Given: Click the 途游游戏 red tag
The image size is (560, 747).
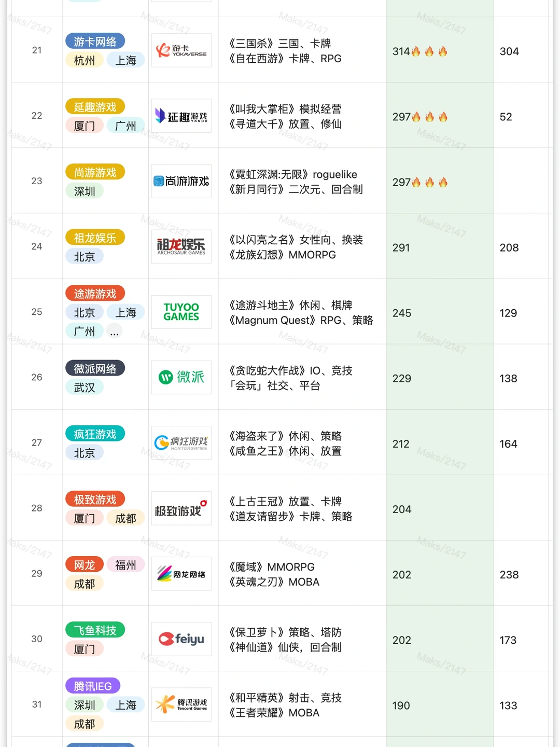Looking at the screenshot, I should tap(95, 294).
